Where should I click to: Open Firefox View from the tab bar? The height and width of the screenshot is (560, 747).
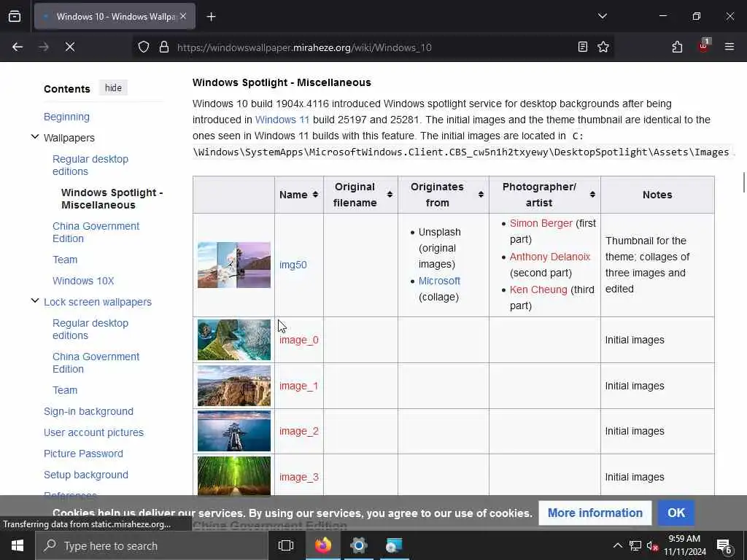[x=15, y=16]
